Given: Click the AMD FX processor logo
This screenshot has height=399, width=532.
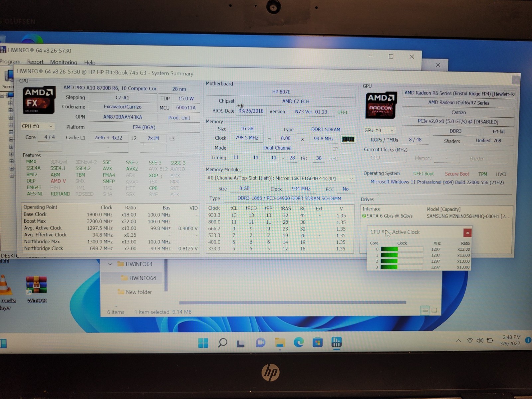Looking at the screenshot, I should pos(39,100).
